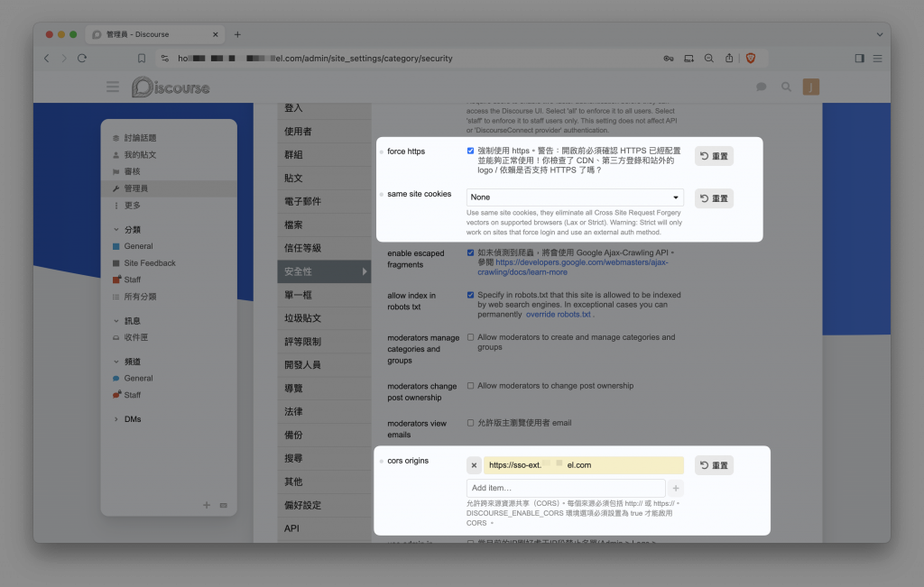The height and width of the screenshot is (587, 924).
Task: Open Site Feedback category in sidebar
Action: click(150, 263)
